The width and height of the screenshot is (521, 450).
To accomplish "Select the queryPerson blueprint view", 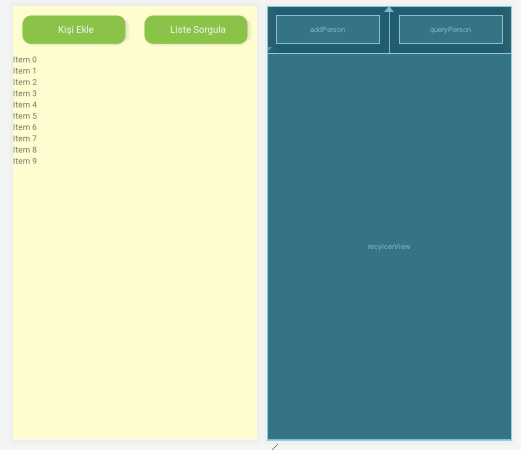I will [x=451, y=30].
